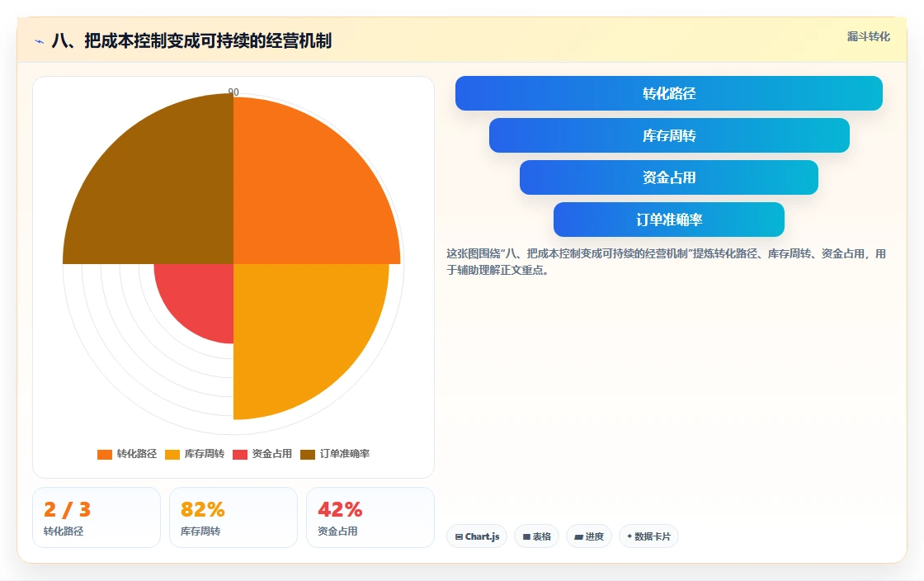Click the 库存周转 funnel bar
Screen dimensions: 924x581
pos(669,135)
